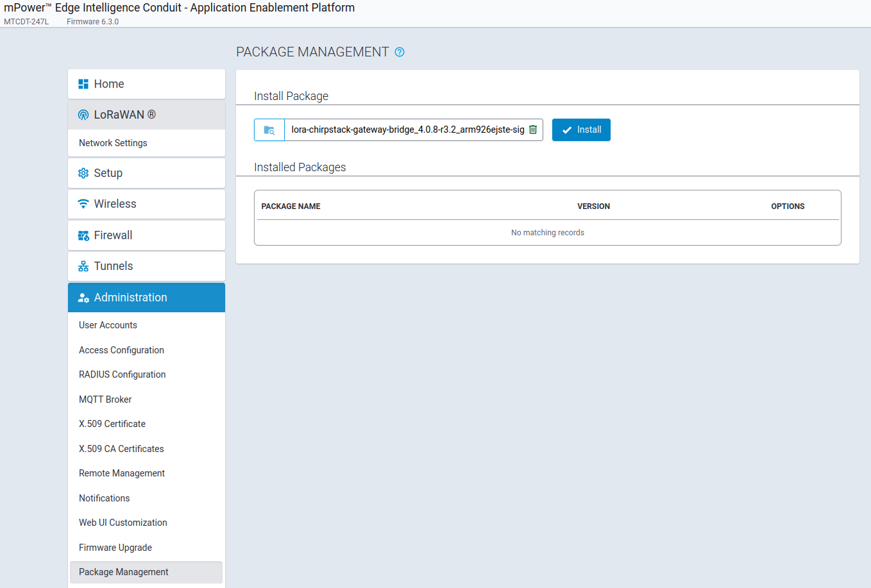Open Firmware Upgrade page
The image size is (871, 588).
146,548
